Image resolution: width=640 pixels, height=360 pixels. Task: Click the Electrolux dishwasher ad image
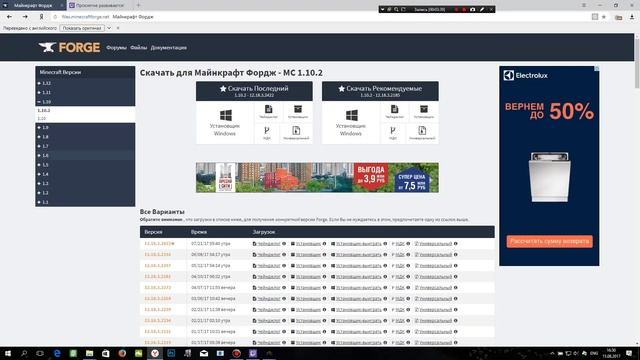tap(549, 177)
